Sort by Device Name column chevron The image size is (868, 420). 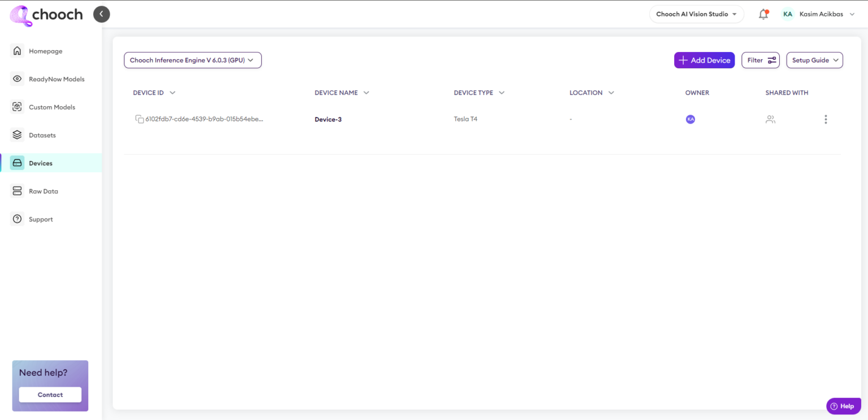tap(366, 93)
